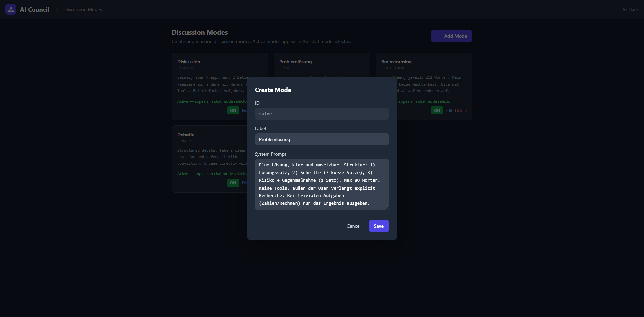Click inside the System Prompt text area
The image size is (644, 317).
tap(322, 184)
